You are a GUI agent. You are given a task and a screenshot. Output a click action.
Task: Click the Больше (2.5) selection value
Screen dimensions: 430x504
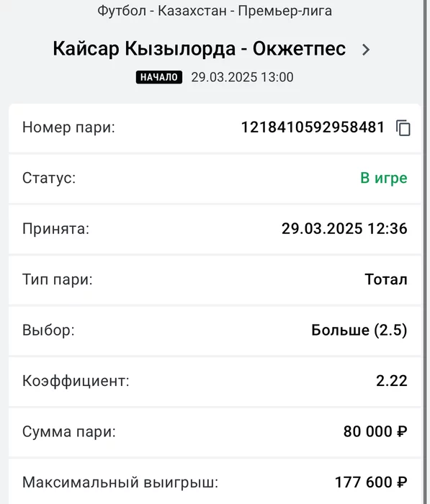click(359, 330)
